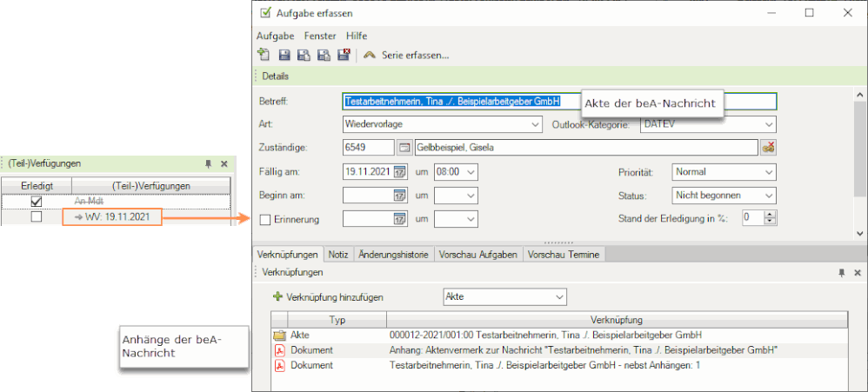
Task: Uncheck the Erledigt box for An Mdt
Action: coord(37,201)
